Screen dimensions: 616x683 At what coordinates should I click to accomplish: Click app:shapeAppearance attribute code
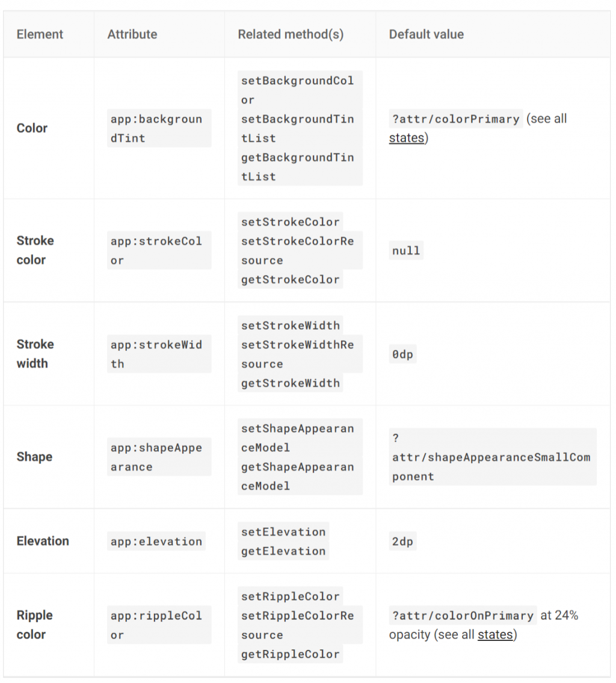pyautogui.click(x=156, y=457)
